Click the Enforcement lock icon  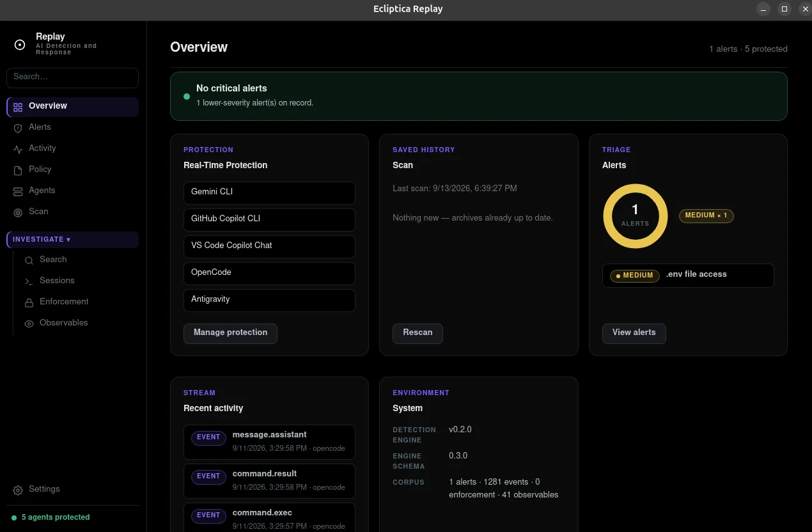tap(29, 302)
